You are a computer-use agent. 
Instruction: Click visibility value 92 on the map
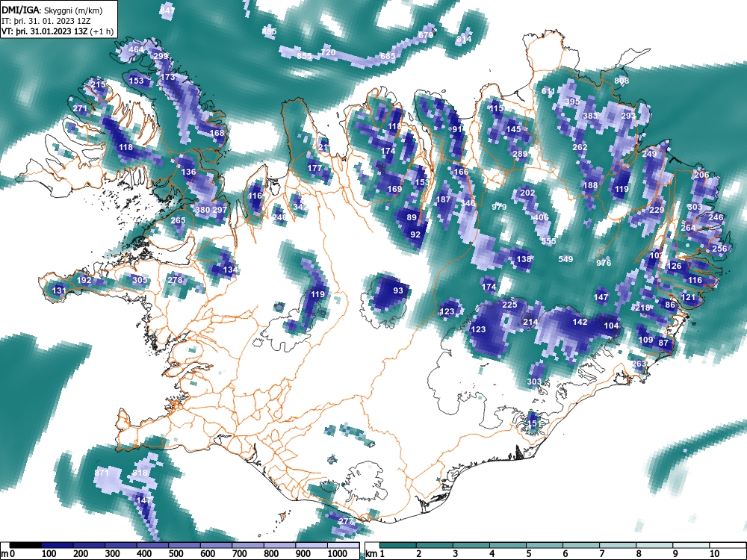pyautogui.click(x=415, y=234)
